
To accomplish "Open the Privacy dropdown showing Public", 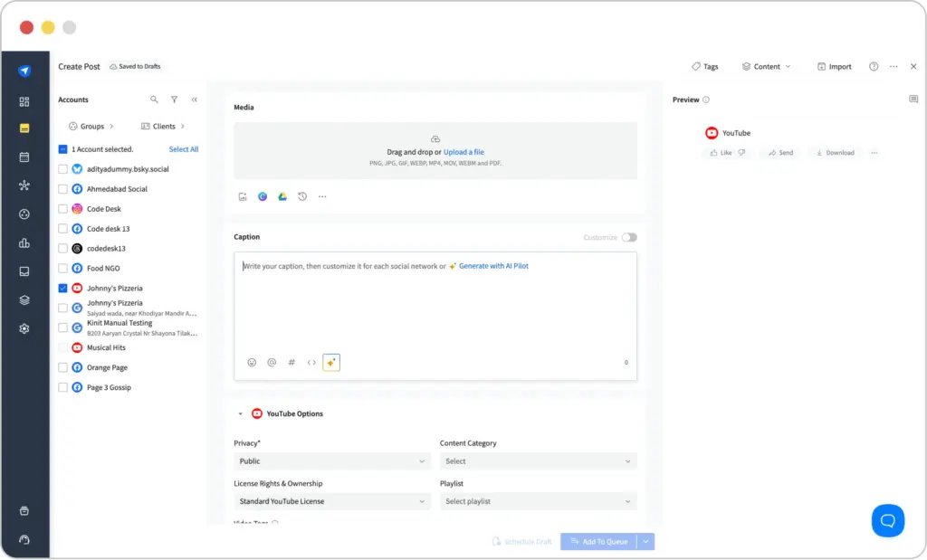I will (331, 461).
